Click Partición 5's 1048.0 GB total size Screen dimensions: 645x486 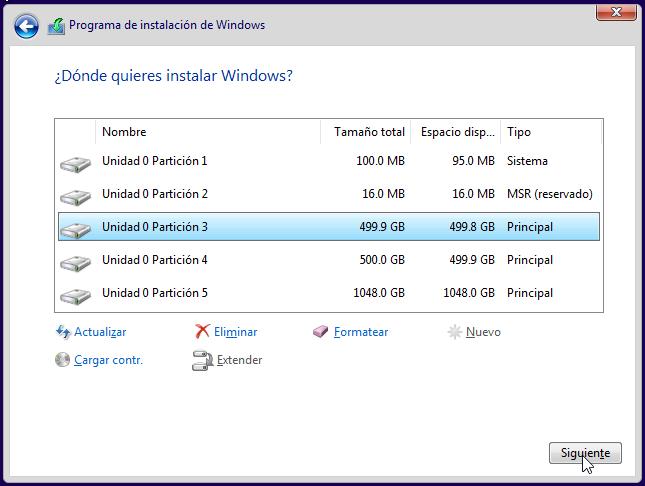(x=379, y=293)
